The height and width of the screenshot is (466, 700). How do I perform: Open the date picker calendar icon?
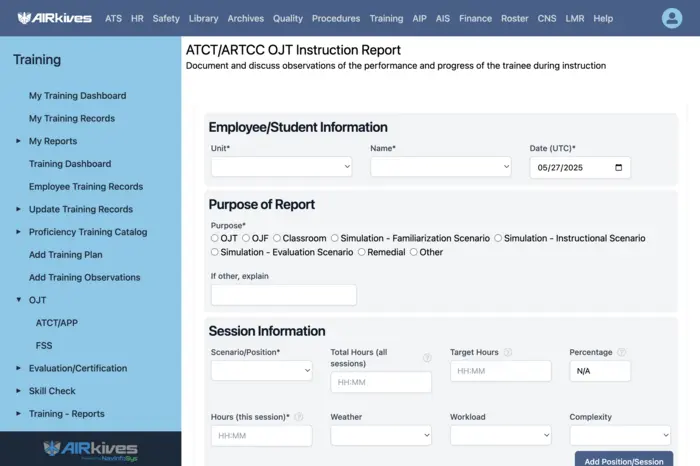(618, 168)
